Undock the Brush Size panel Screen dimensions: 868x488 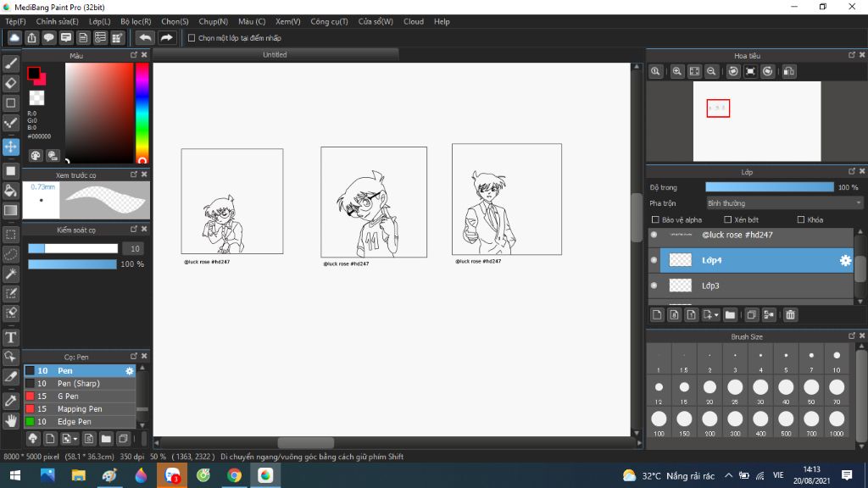851,335
